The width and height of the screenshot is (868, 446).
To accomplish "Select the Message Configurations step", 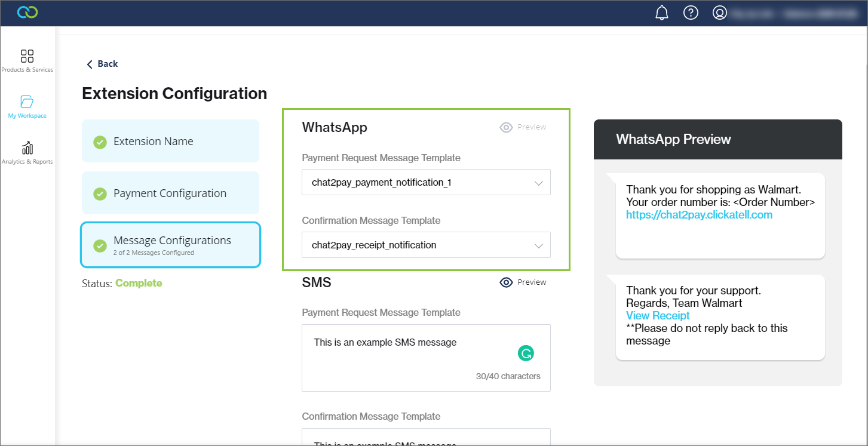I will click(x=170, y=245).
